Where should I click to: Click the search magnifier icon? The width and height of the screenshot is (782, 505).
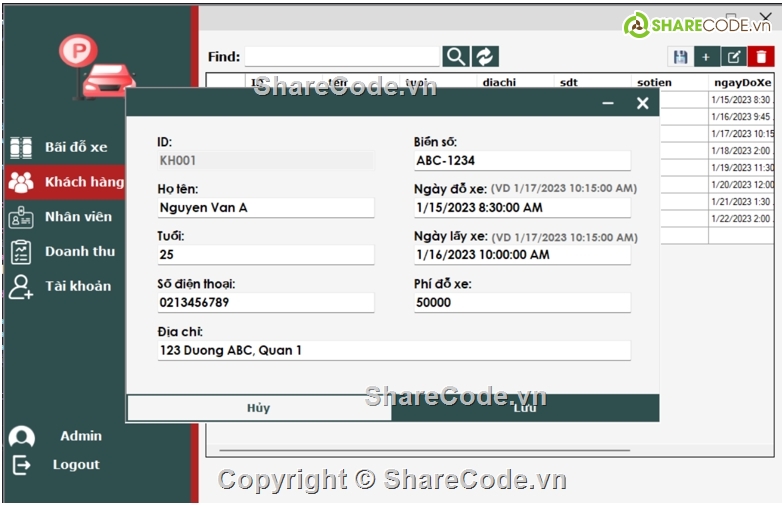pyautogui.click(x=456, y=57)
